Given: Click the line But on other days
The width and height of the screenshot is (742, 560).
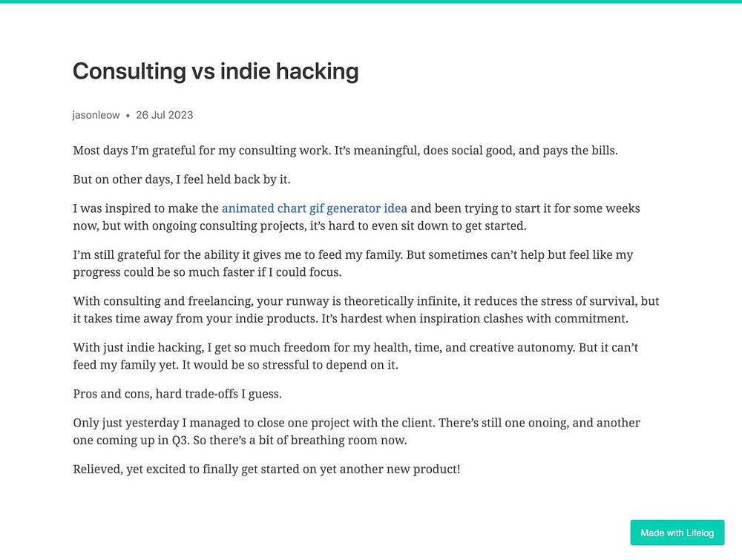Looking at the screenshot, I should coord(182,179).
